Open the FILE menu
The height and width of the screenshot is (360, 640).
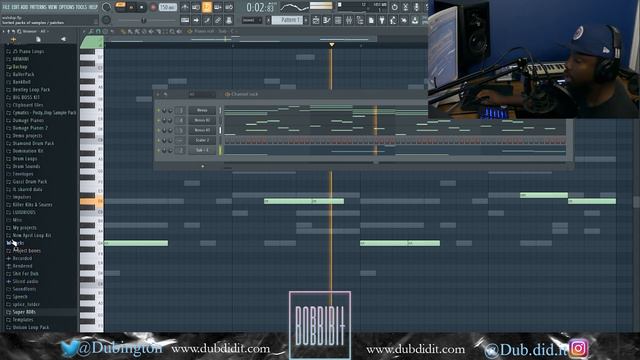pos(6,7)
